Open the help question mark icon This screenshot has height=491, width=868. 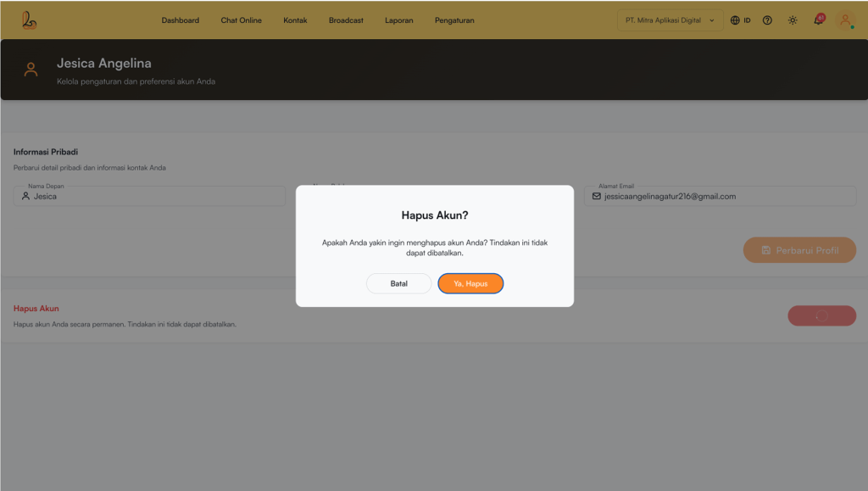pyautogui.click(x=767, y=20)
